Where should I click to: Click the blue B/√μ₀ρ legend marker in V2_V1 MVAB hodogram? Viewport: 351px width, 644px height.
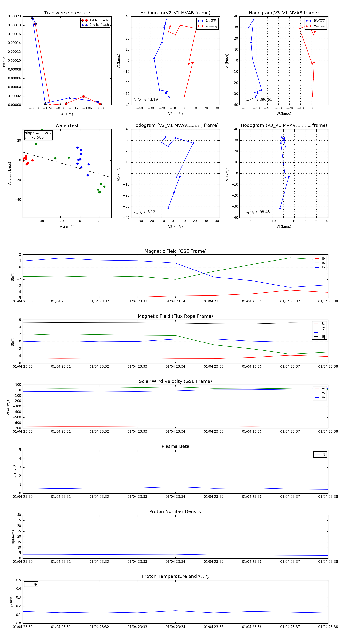pyautogui.click(x=200, y=21)
